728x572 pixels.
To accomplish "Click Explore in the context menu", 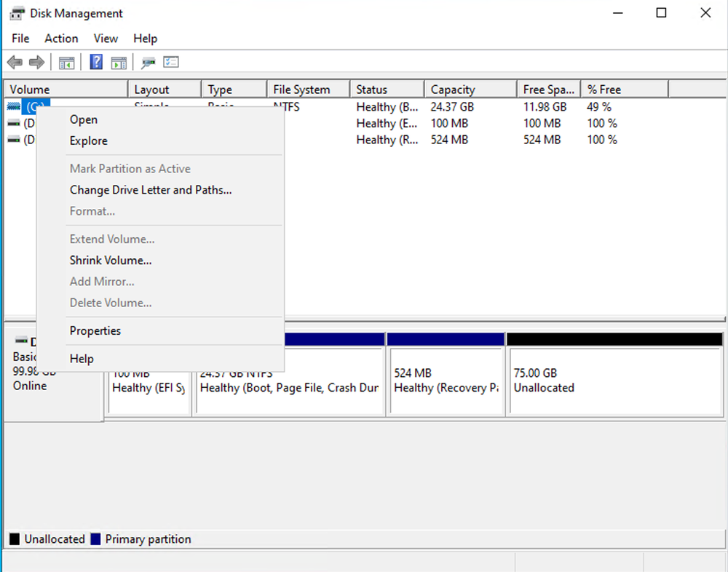I will click(88, 140).
